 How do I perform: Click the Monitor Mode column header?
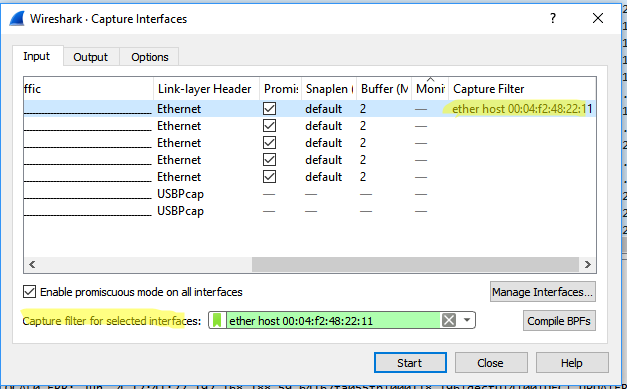[x=430, y=89]
